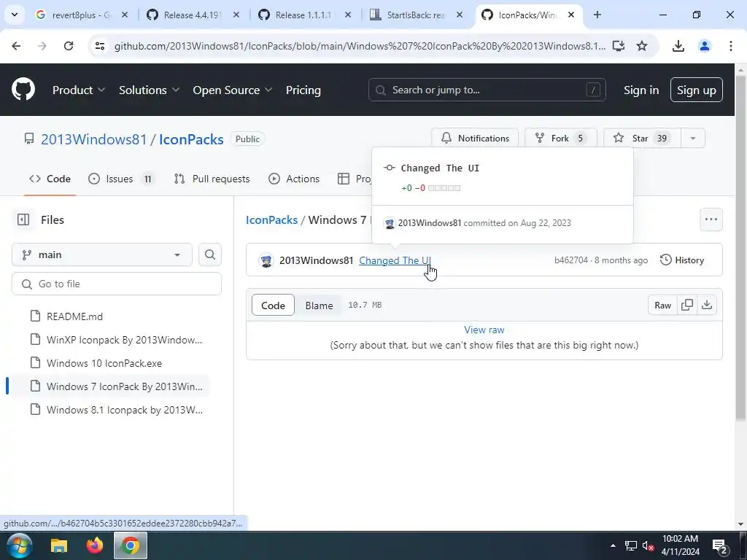Click the 2013Windows81 avatar in commit row
The width and height of the screenshot is (747, 560).
266,260
